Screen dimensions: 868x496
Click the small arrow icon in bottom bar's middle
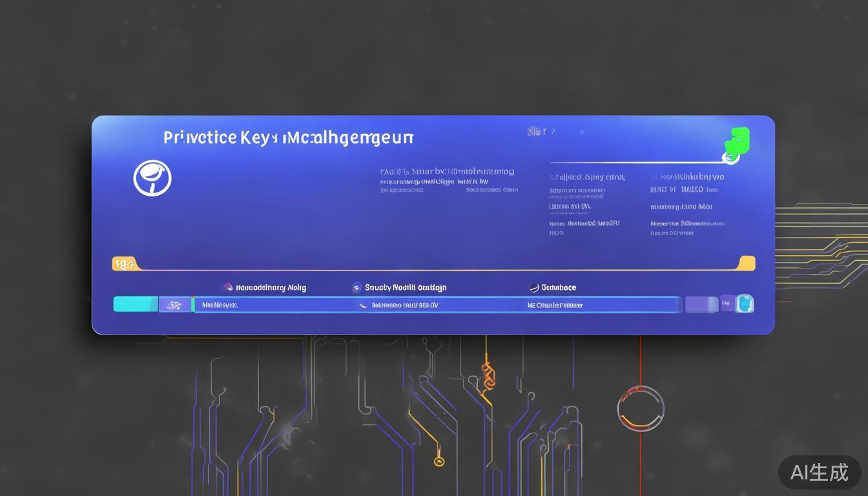364,305
